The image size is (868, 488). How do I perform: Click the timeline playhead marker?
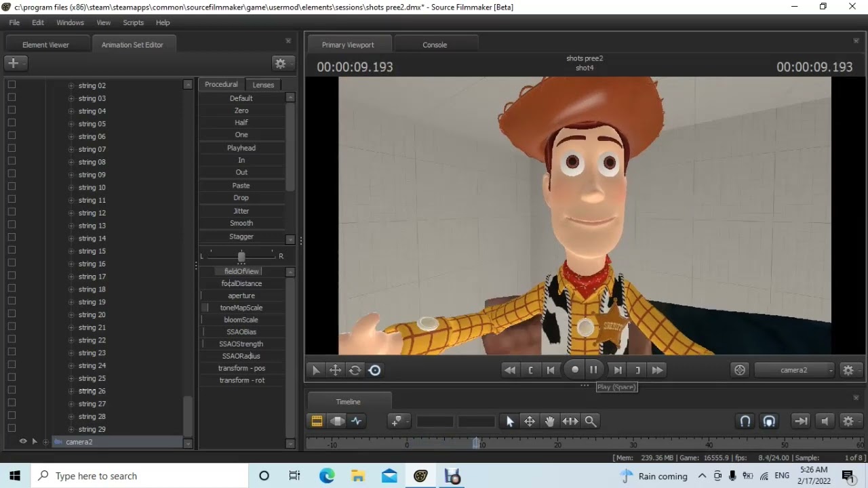[476, 443]
